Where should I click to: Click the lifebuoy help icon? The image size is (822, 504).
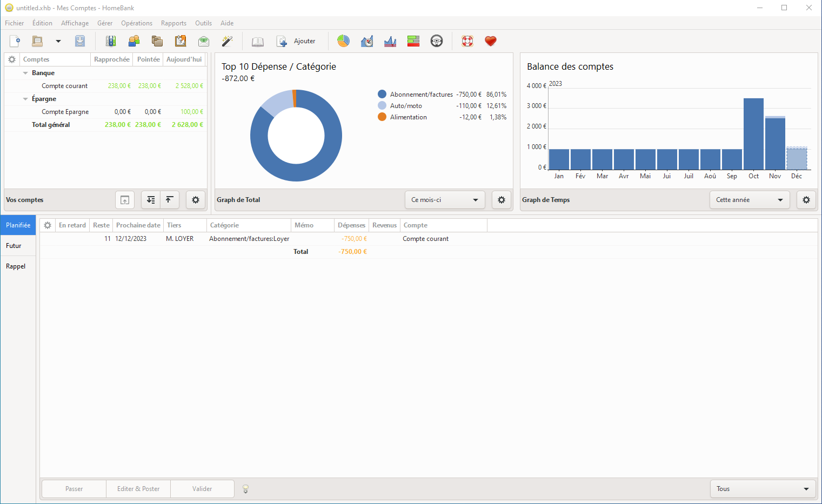coord(467,41)
